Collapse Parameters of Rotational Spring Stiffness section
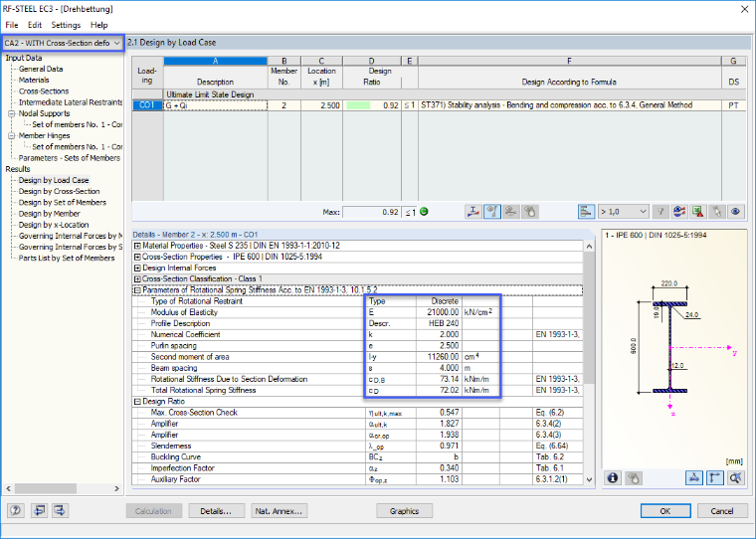The image size is (756, 539). pos(137,290)
